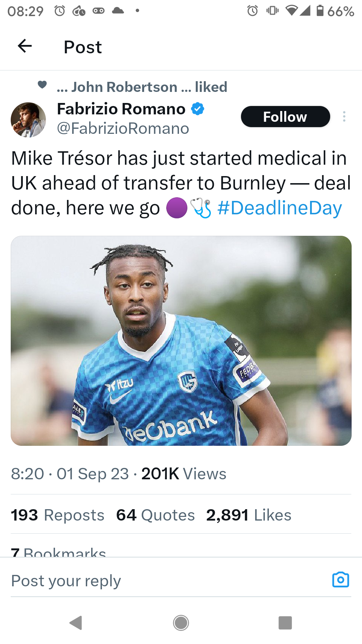
Task: Open Fabrizio Romano's profile picture
Action: 28,120
